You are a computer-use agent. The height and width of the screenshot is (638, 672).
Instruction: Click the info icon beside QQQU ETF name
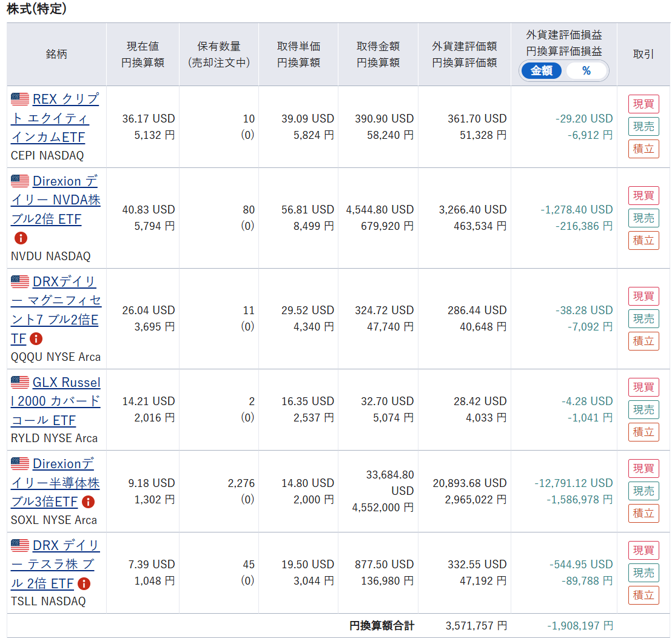coord(36,339)
